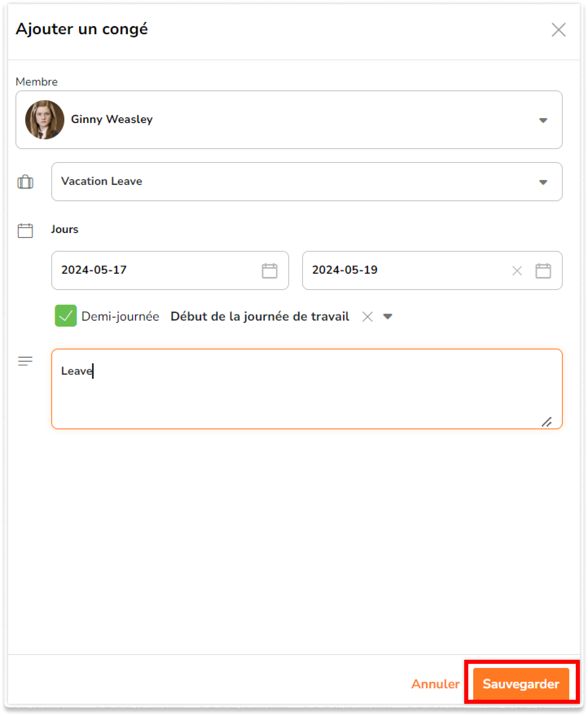This screenshot has width=588, height=716.
Task: Click the Jours label
Action: tap(65, 229)
